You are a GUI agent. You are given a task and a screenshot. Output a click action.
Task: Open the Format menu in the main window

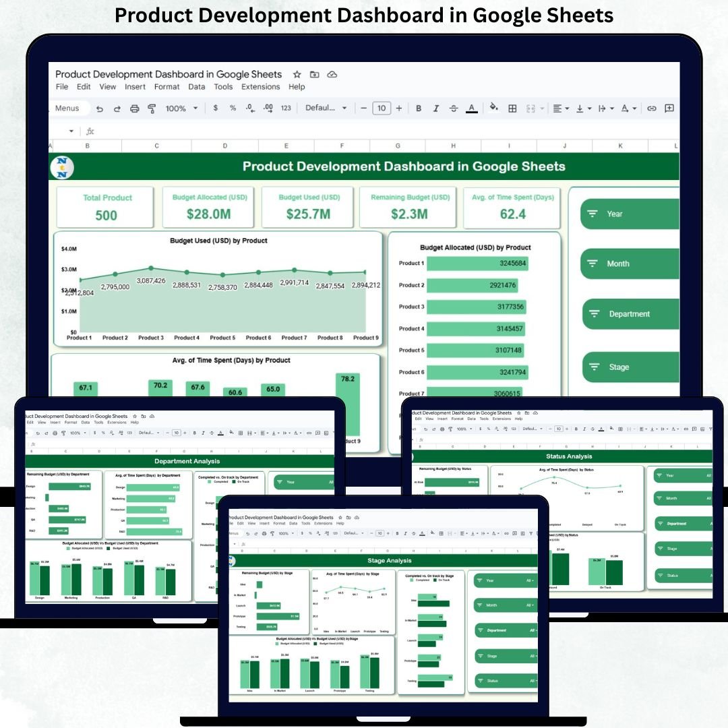(166, 87)
